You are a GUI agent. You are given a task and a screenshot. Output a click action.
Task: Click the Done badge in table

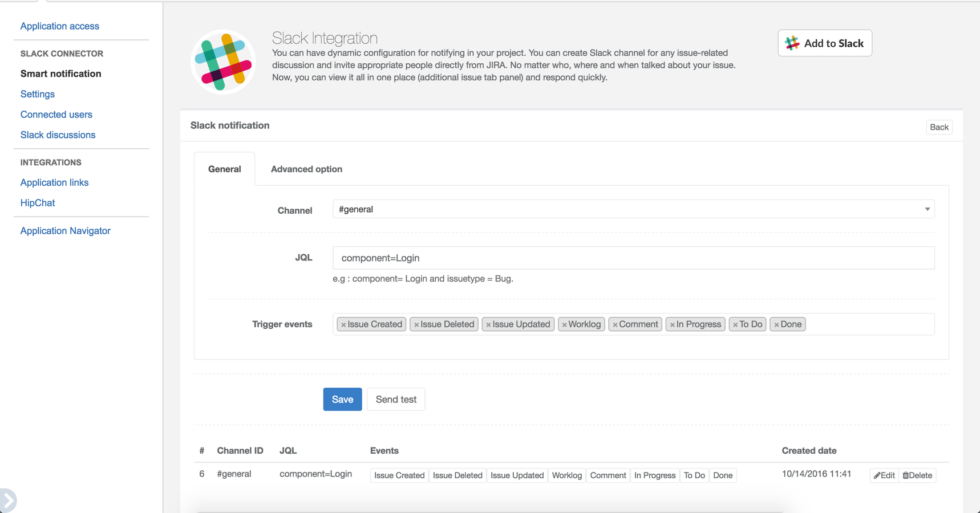click(x=723, y=475)
